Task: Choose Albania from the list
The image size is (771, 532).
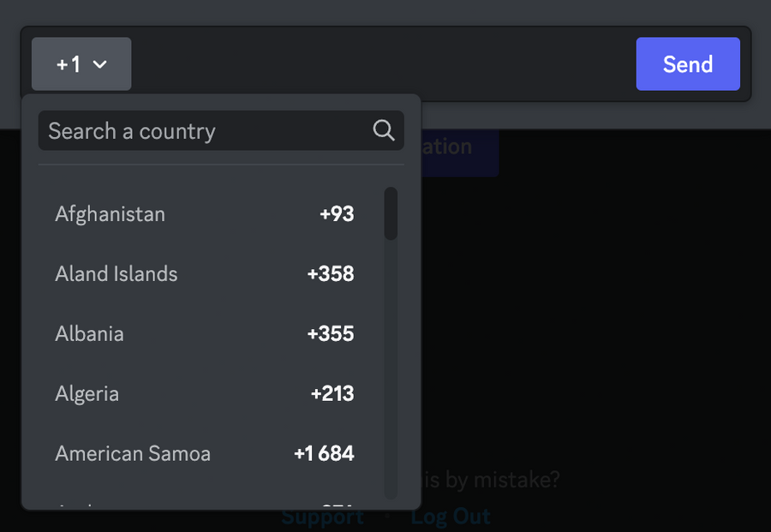Action: tap(89, 333)
